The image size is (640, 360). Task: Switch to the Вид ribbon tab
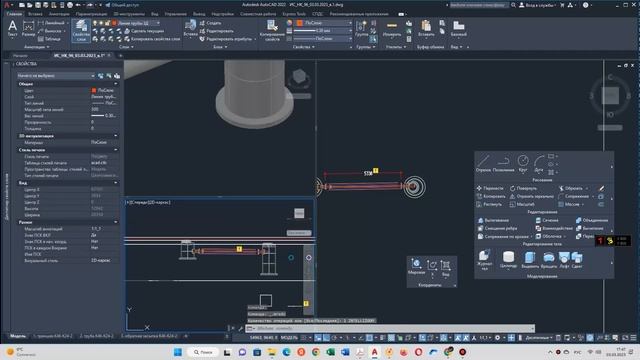[155, 14]
